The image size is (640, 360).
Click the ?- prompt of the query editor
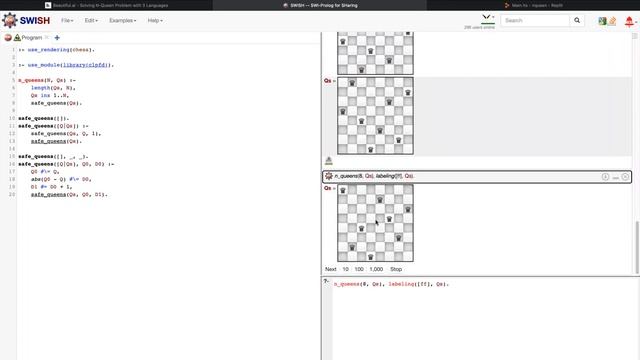pos(326,281)
